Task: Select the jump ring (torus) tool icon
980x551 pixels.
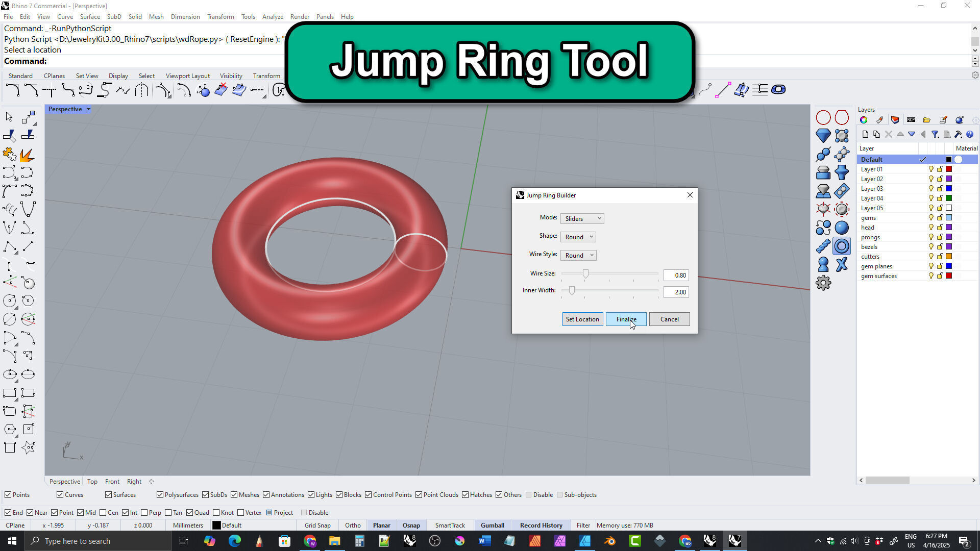Action: coord(842,246)
